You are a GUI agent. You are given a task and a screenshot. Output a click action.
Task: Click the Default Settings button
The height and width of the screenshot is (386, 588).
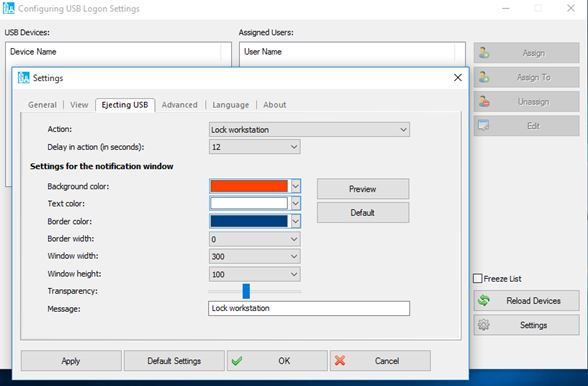tap(174, 361)
